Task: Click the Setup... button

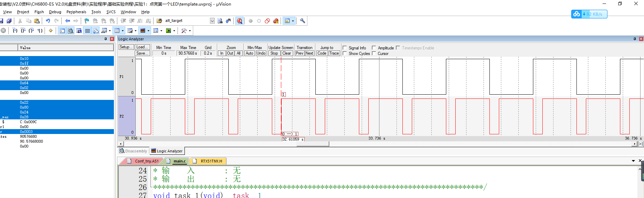Action: click(126, 47)
